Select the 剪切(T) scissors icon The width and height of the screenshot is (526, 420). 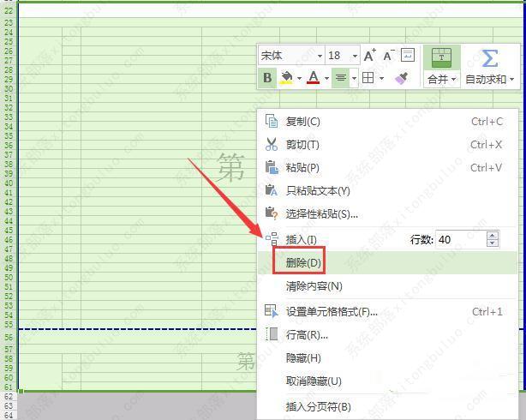272,145
